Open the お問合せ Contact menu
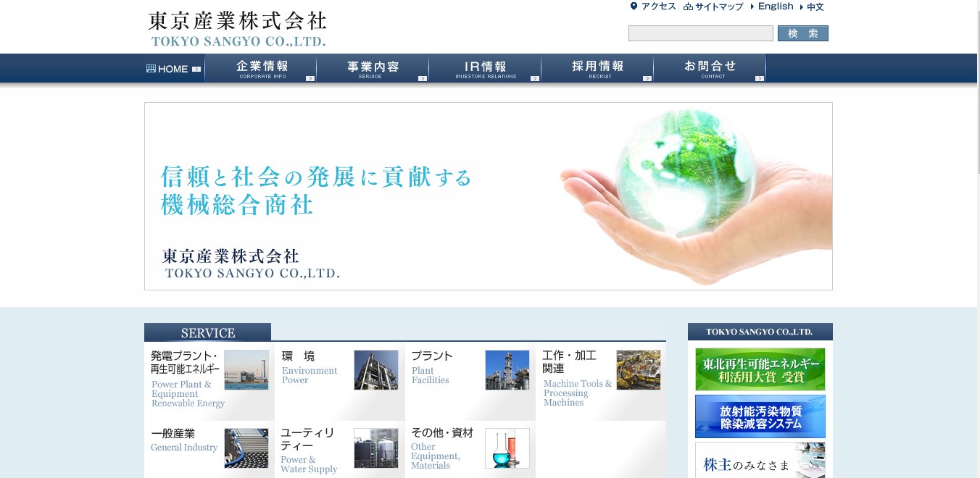The image size is (980, 478). coord(710,69)
